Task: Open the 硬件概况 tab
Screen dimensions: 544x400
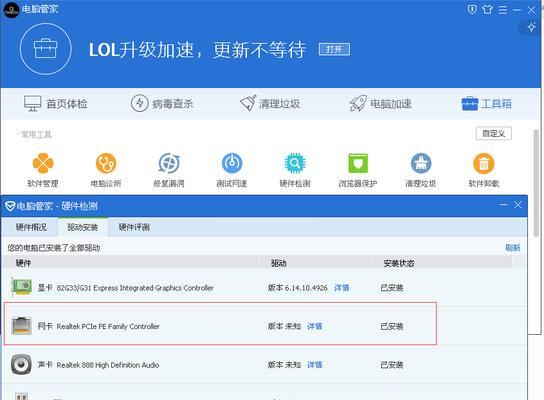Action: [31, 227]
